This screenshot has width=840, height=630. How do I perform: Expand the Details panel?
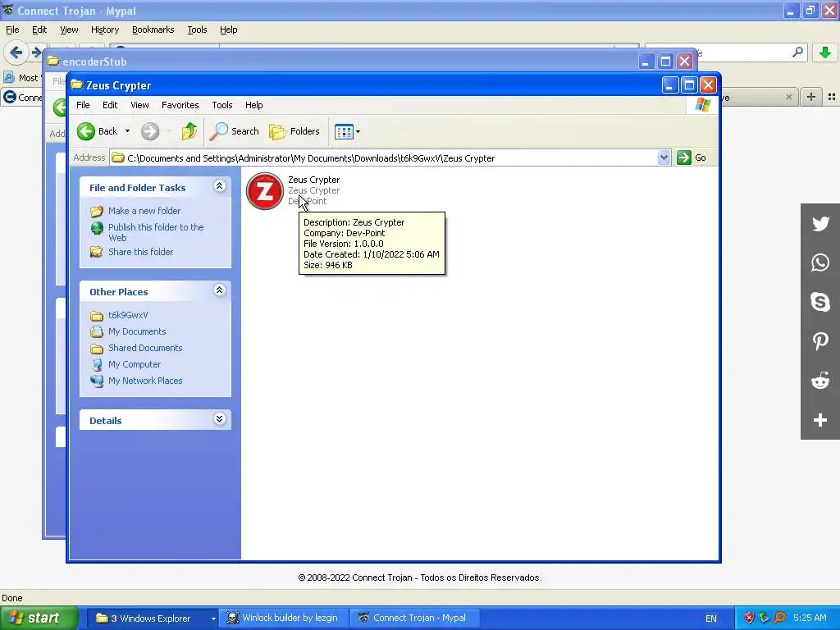click(x=219, y=419)
